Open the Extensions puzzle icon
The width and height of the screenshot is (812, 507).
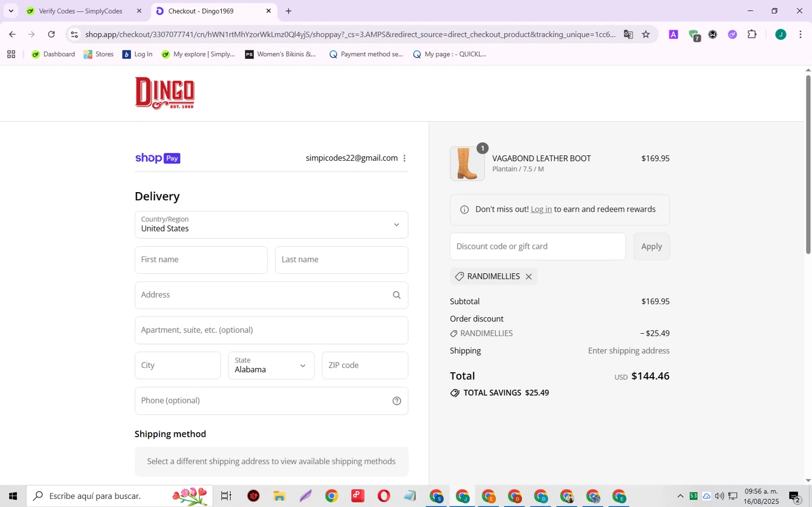[x=752, y=35]
